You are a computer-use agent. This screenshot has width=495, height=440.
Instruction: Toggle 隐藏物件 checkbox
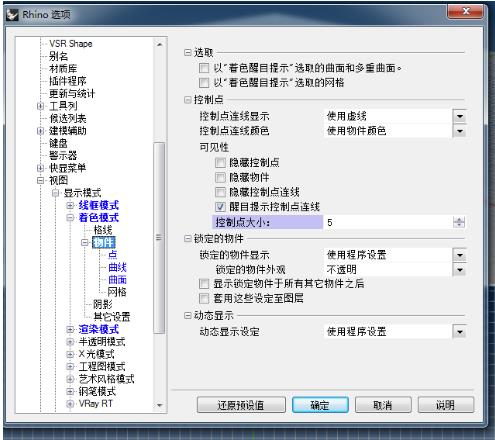(220, 177)
